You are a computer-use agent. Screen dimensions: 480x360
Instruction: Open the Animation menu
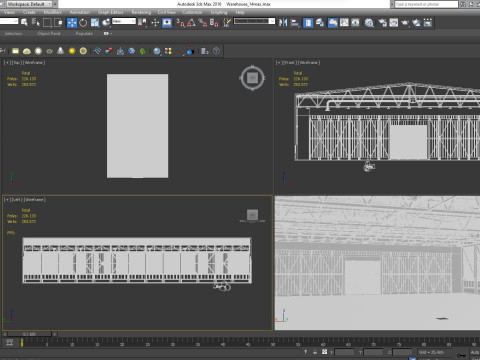pos(80,12)
